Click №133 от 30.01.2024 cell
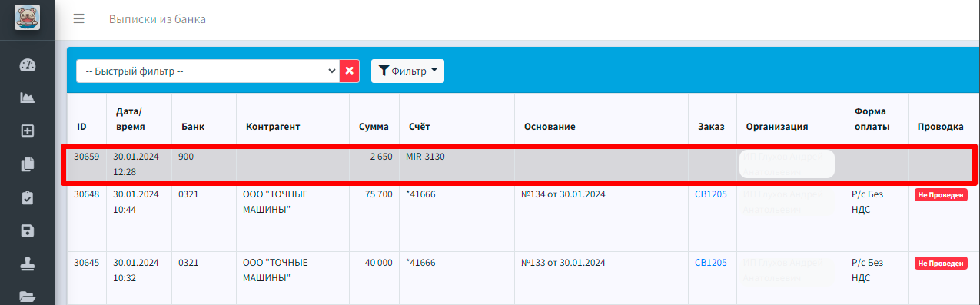980x305 pixels. 563,263
